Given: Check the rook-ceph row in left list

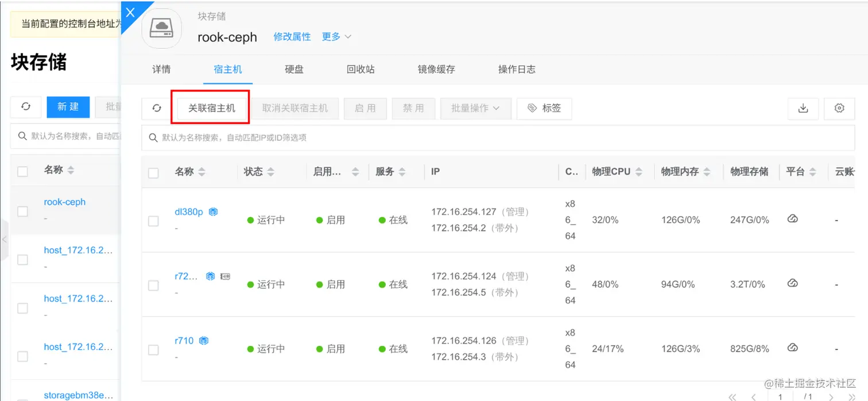Looking at the screenshot, I should (22, 211).
